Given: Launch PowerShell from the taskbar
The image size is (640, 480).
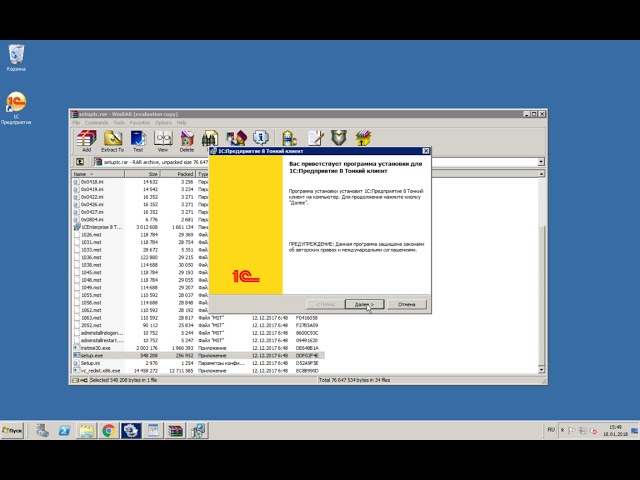Looking at the screenshot, I should point(64,430).
